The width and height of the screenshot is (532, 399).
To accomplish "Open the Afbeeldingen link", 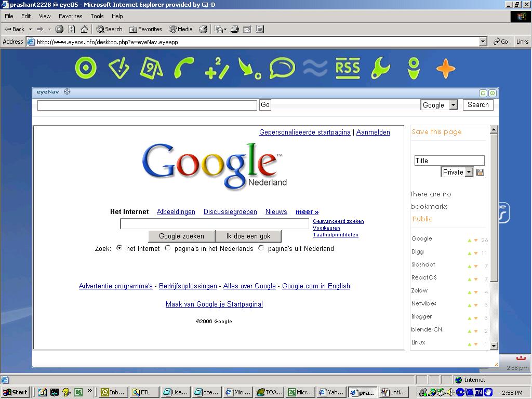I will tap(176, 212).
